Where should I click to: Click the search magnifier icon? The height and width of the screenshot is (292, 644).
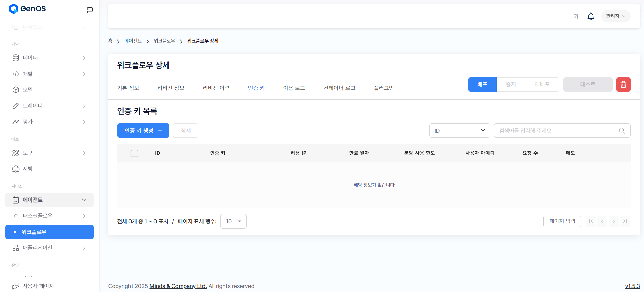(622, 131)
